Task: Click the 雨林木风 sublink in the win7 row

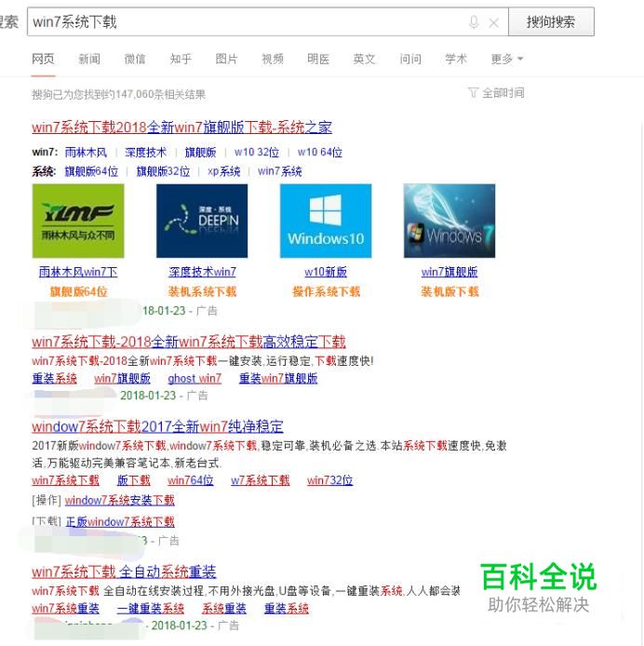Action: (x=86, y=153)
